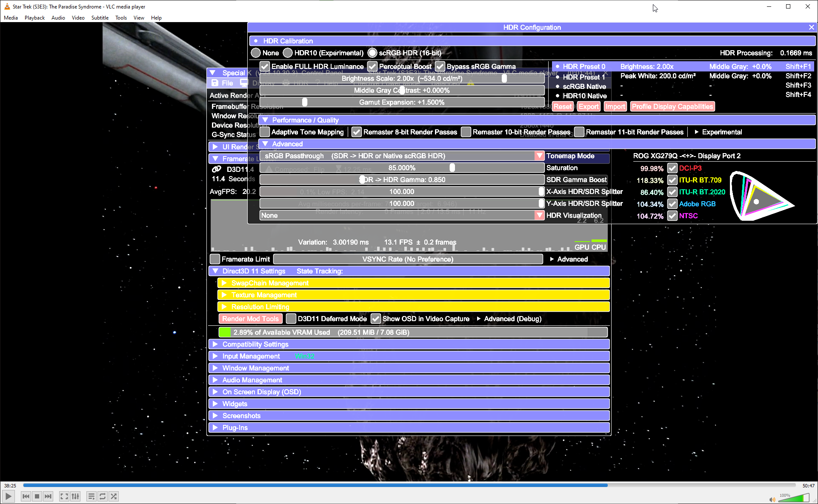The height and width of the screenshot is (504, 818).
Task: Enable random shuffle icon
Action: point(114,496)
